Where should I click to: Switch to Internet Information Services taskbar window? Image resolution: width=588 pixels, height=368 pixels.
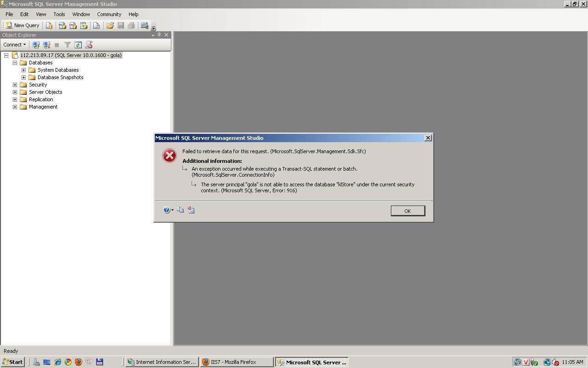pyautogui.click(x=162, y=362)
